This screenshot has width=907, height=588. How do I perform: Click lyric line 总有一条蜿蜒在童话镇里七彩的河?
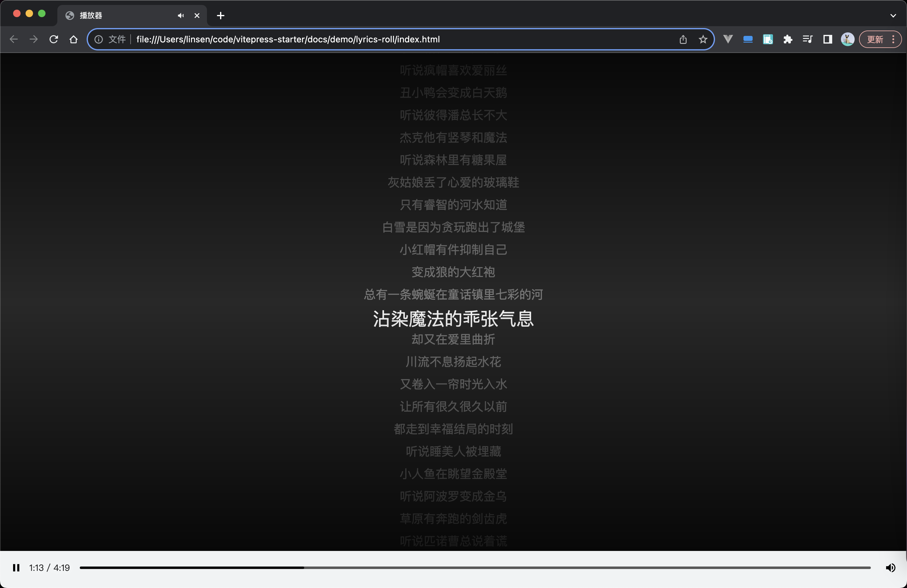453,294
